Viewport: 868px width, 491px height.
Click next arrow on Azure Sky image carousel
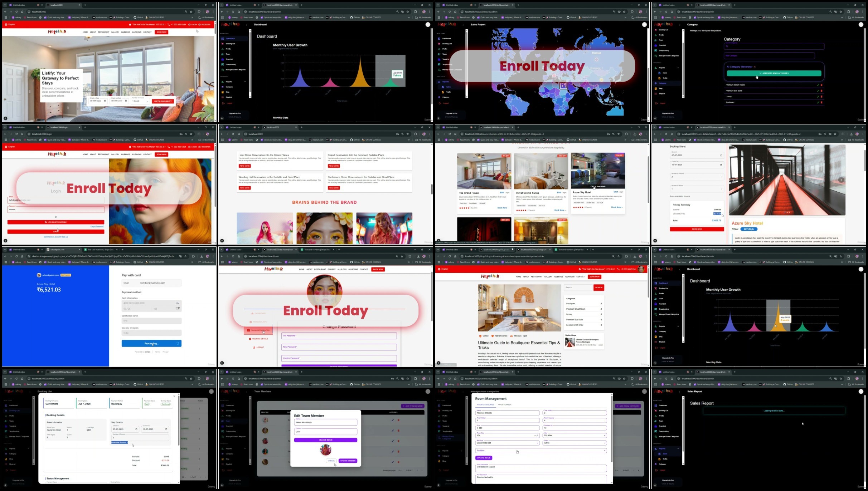(841, 180)
